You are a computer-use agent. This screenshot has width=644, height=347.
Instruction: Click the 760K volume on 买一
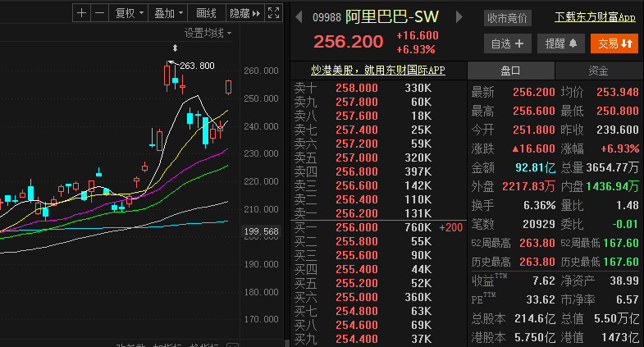point(418,227)
